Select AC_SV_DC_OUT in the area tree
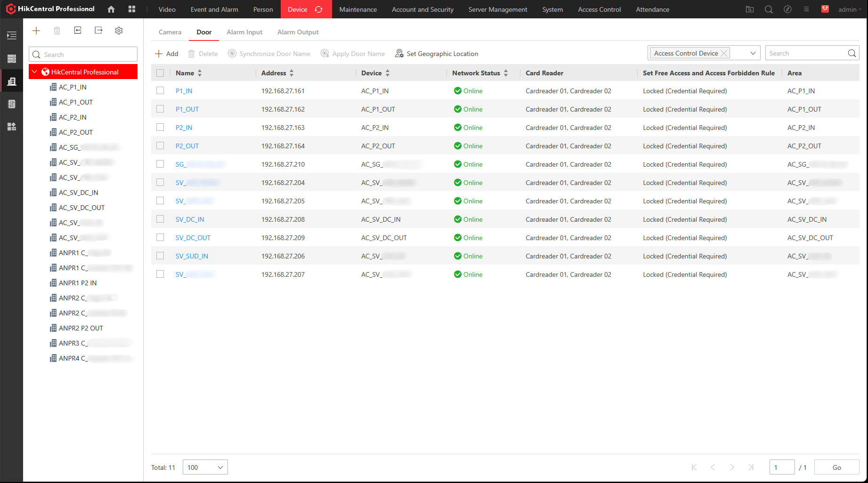The image size is (868, 483). 81,208
